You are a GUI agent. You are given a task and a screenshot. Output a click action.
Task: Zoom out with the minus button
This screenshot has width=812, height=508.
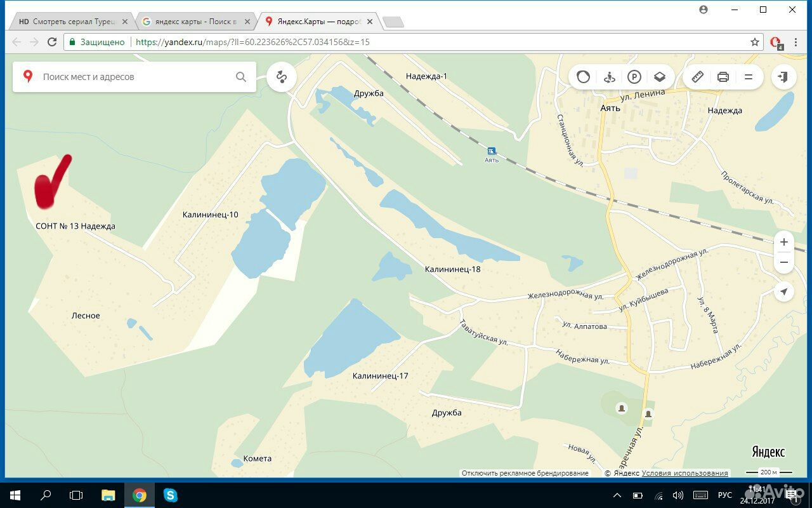point(784,262)
